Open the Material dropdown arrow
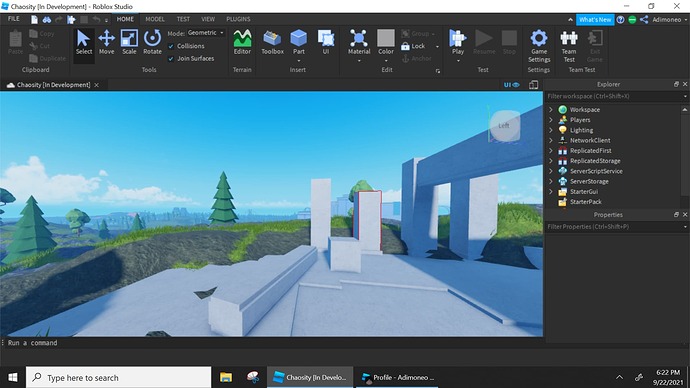The height and width of the screenshot is (388, 690). 359,61
